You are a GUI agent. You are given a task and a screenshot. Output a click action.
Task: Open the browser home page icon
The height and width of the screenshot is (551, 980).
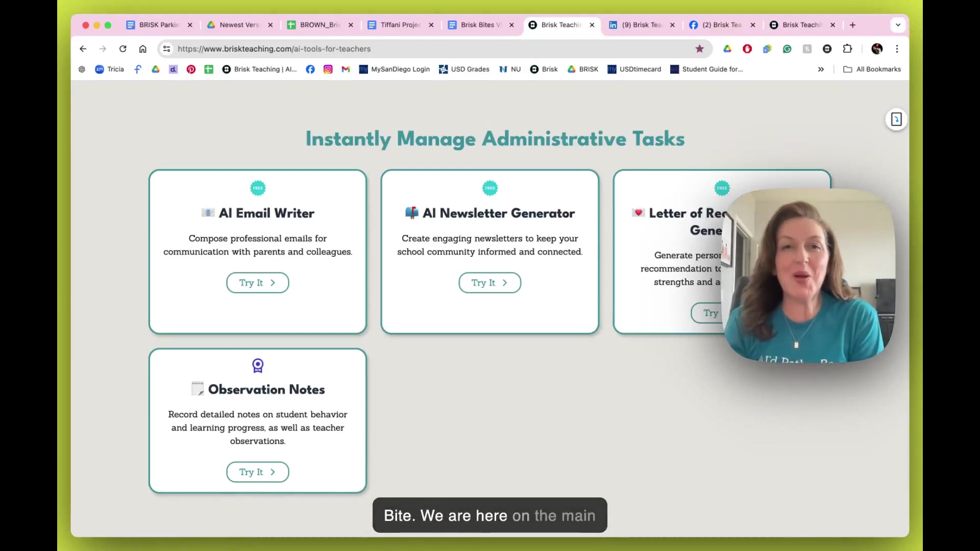pyautogui.click(x=142, y=48)
